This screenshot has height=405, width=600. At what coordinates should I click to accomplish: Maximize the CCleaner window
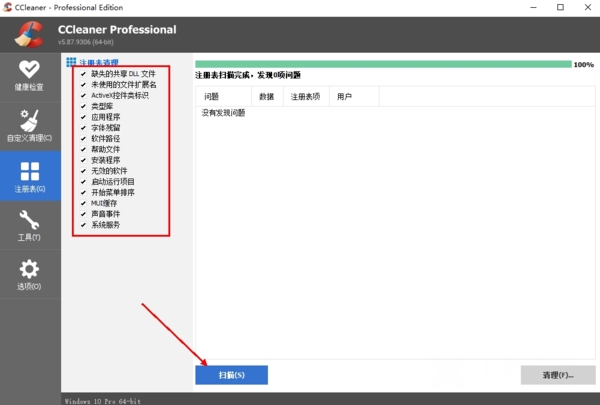coord(560,7)
